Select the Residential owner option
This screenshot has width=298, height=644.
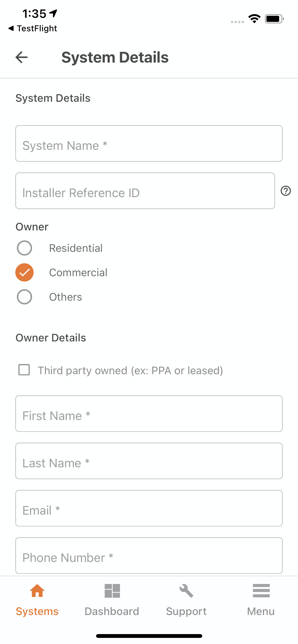pyautogui.click(x=24, y=248)
